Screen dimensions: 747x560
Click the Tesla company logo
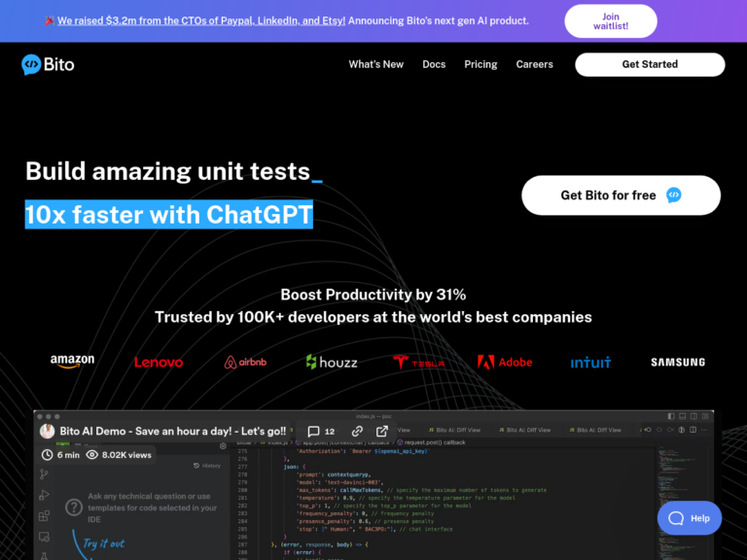[418, 362]
